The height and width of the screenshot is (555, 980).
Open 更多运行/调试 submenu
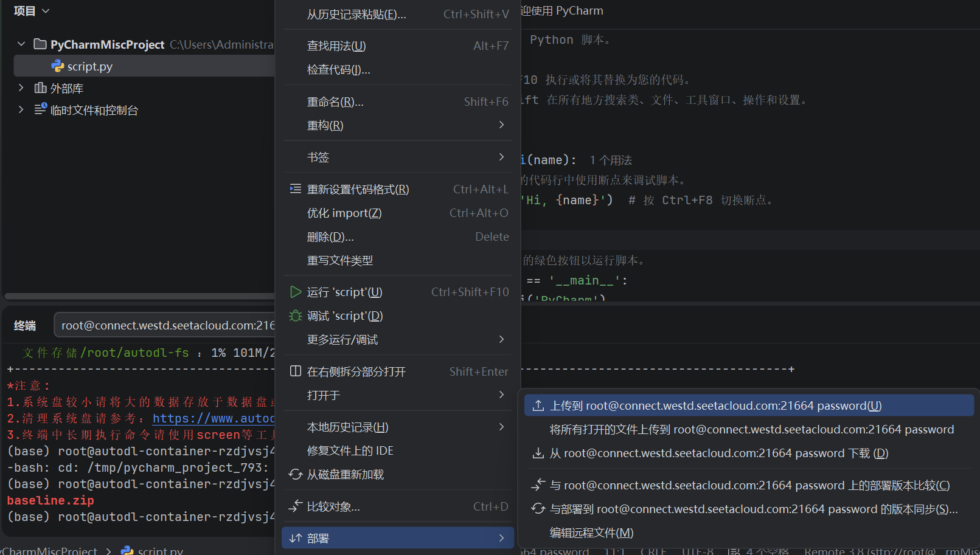[x=398, y=339]
